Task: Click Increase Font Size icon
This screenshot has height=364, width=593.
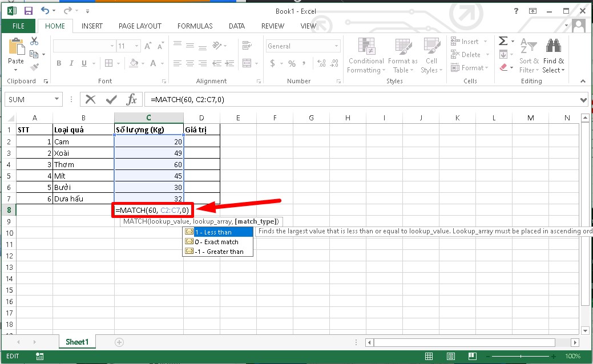Action: point(148,46)
